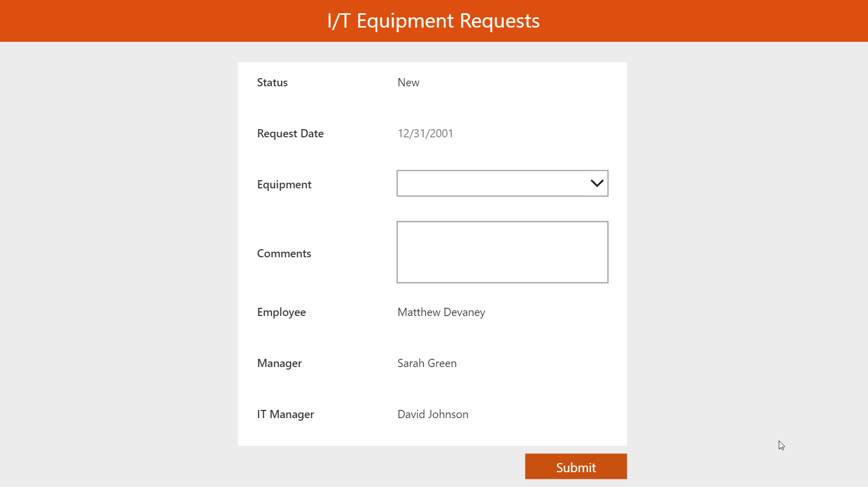The height and width of the screenshot is (487, 868).
Task: Submit the equipment request form
Action: 575,466
